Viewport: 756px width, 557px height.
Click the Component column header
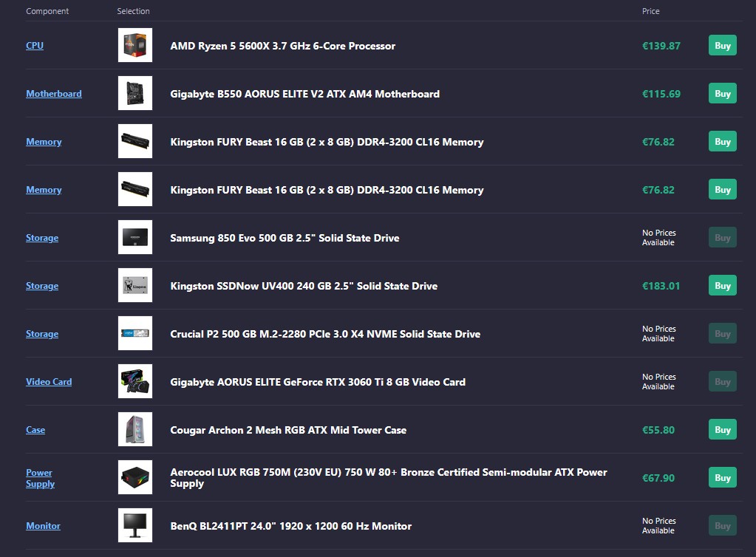(47, 11)
